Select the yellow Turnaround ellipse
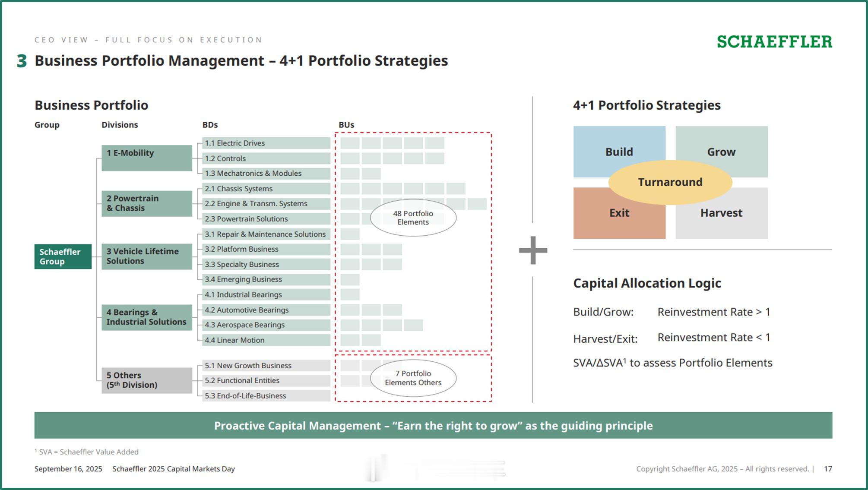Screen dimensions: 868x490 click(x=670, y=182)
